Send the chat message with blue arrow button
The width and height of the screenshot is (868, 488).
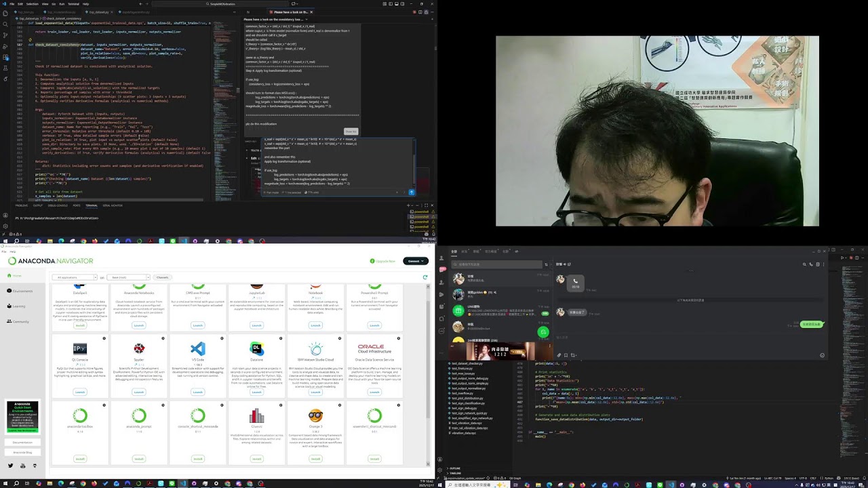point(411,192)
